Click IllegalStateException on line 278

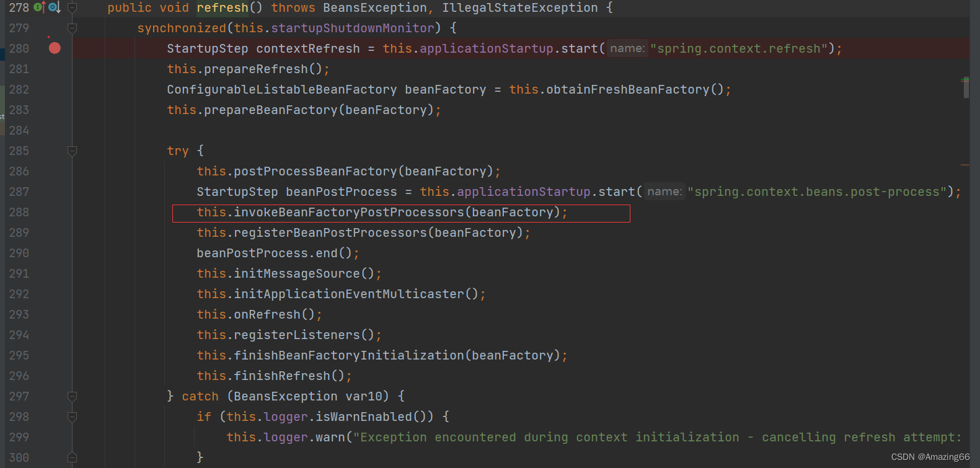(x=520, y=7)
